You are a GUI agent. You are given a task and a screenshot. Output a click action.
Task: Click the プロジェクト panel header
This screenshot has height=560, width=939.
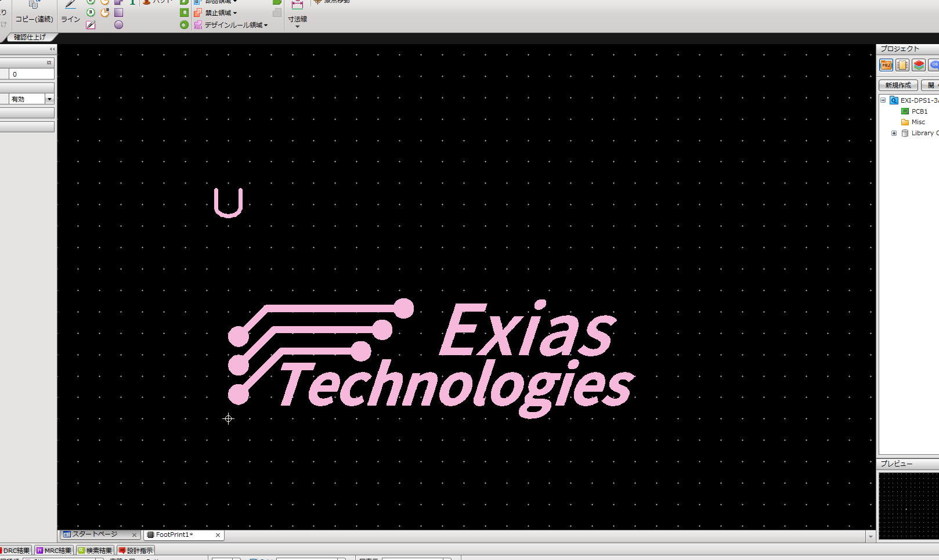tap(908, 49)
